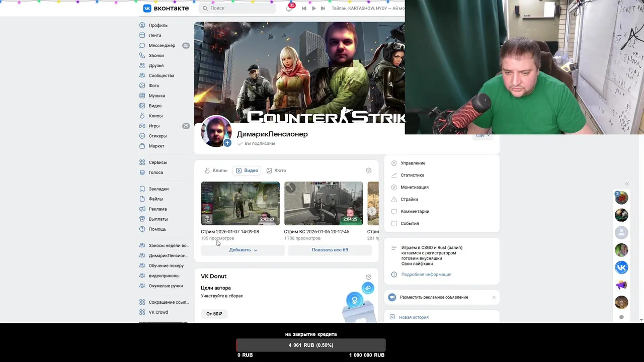Click the Сервисы sidebar icon
Screen dimensions: 644x362
[142, 162]
